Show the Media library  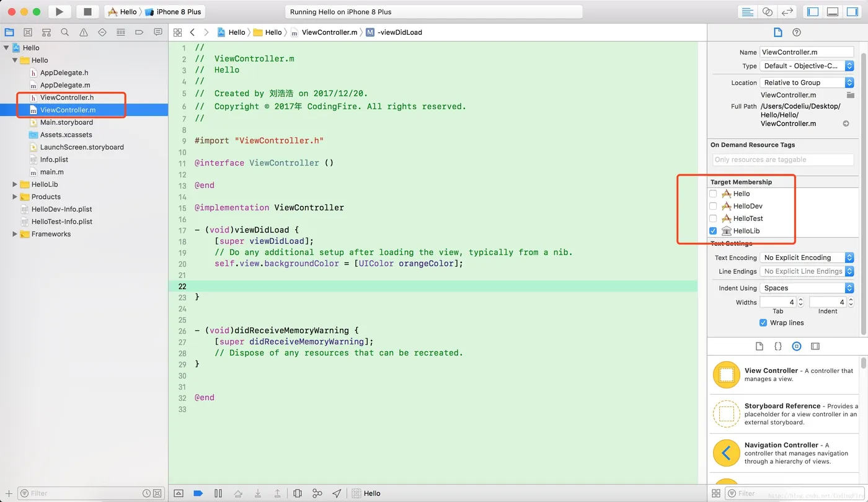[815, 346]
